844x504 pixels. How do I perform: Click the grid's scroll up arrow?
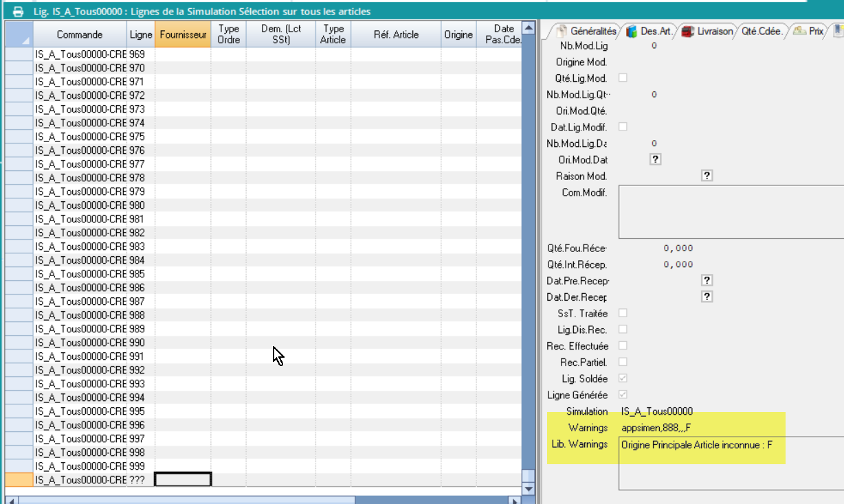coord(528,28)
